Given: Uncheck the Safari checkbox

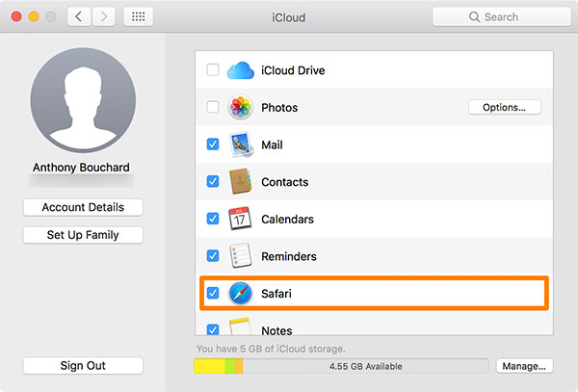Looking at the screenshot, I should tap(213, 293).
